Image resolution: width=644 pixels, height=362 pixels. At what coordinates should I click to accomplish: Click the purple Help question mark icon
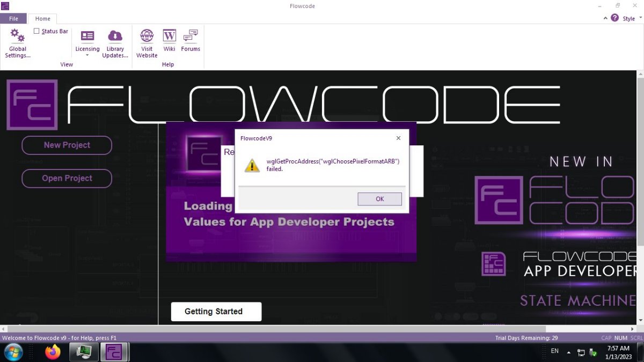point(615,18)
